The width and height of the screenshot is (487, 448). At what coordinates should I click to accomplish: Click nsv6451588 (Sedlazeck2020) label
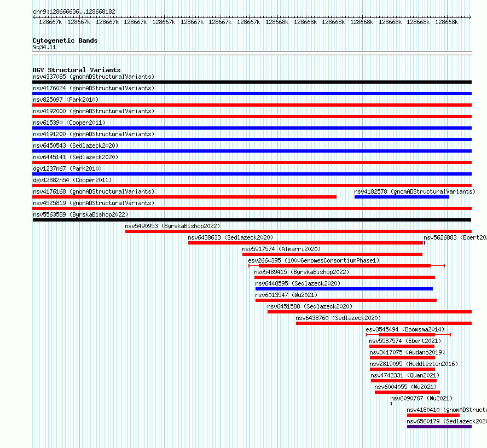tap(310, 306)
